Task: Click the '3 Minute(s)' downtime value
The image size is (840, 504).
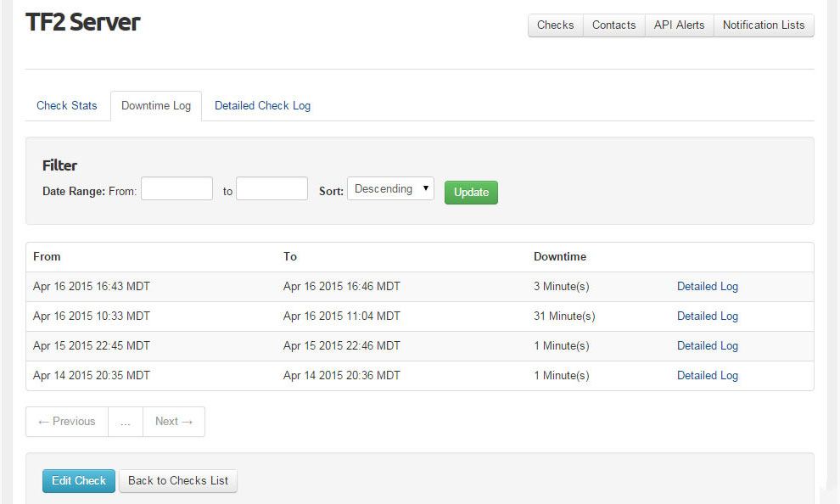Action: [562, 287]
